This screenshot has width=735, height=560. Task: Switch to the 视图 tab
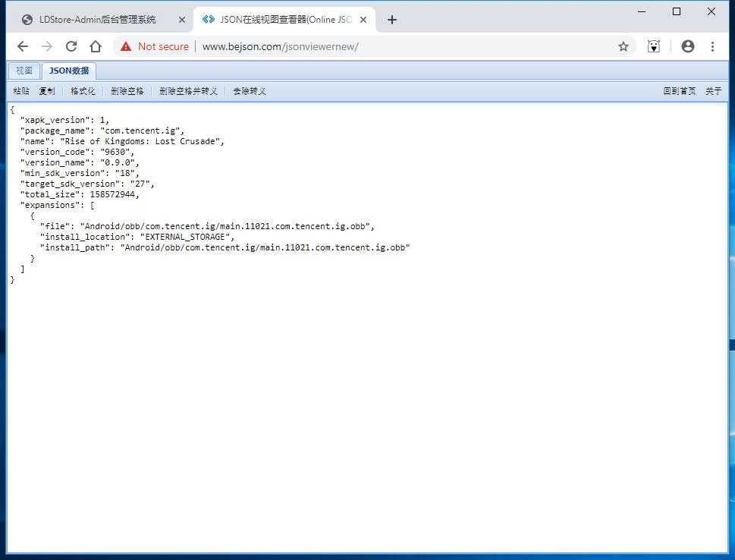24,71
